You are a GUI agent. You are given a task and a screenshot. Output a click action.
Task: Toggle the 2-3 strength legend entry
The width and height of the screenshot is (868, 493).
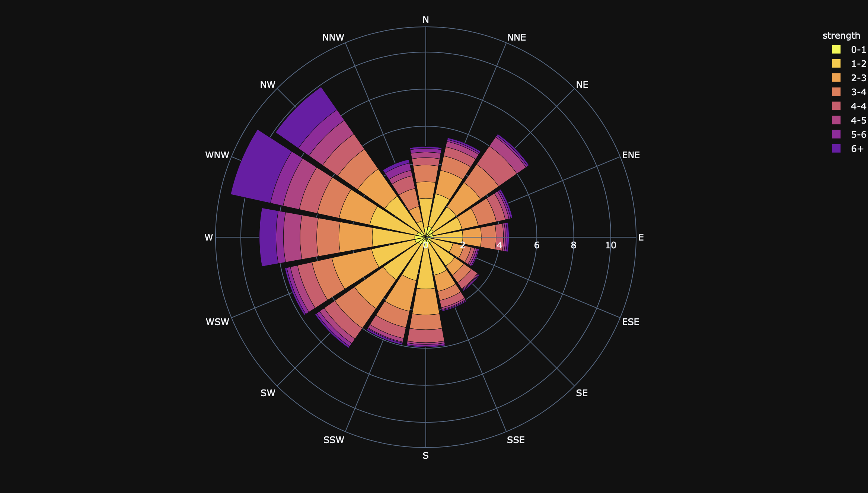pos(849,78)
